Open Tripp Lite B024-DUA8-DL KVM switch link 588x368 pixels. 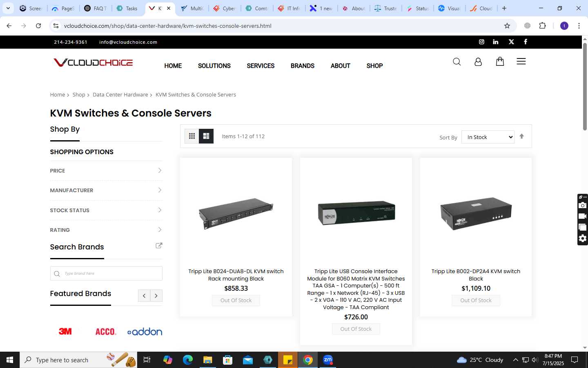coord(236,275)
